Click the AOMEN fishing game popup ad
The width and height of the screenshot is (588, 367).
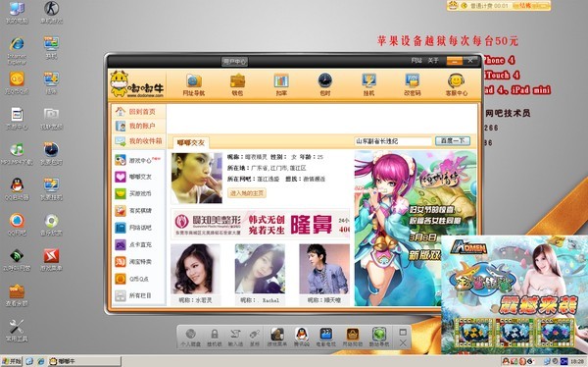(x=514, y=295)
